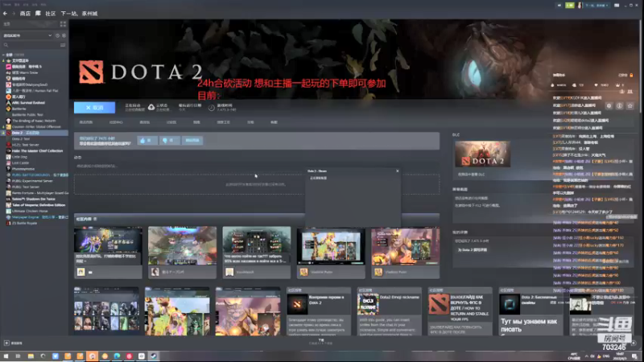The image size is (644, 362).
Task: Close the Dota 2 - Steam popup dialog
Action: 397,171
